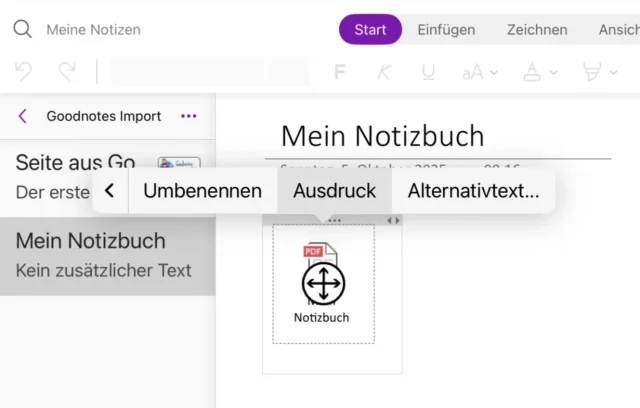640x408 pixels.
Task: Open the Zeichnen tab
Action: point(536,29)
